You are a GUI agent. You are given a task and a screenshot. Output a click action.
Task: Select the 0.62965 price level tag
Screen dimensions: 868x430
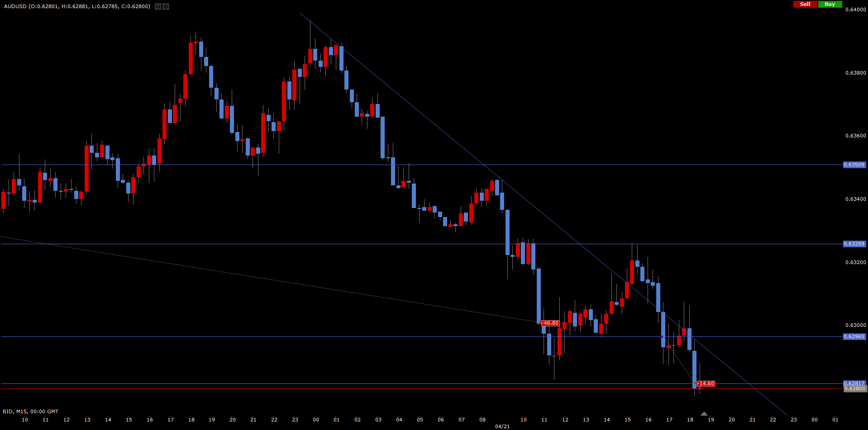(854, 337)
